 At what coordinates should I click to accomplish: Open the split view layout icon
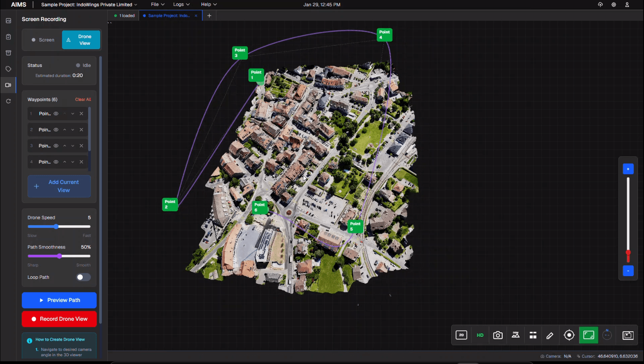(533, 335)
